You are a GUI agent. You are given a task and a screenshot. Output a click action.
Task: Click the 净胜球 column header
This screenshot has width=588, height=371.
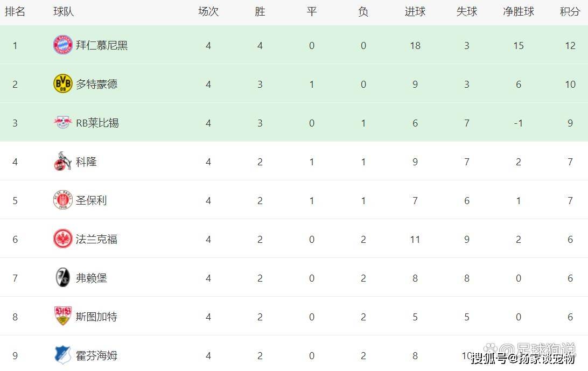point(518,12)
